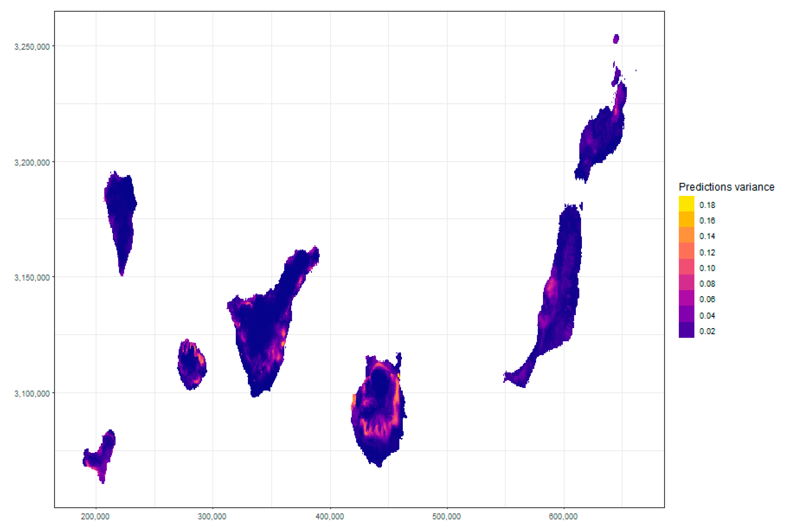Click the orange 0.14 legend swatch
790x532 pixels.
tap(686, 235)
